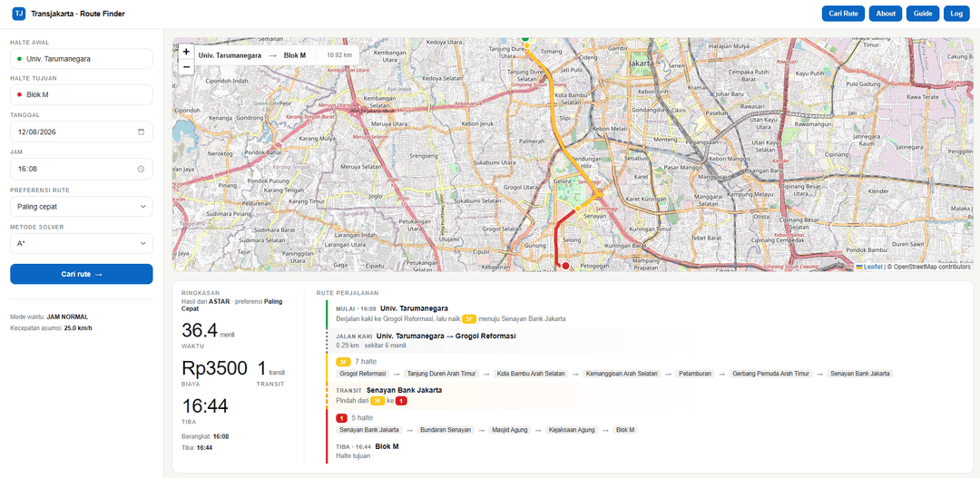980x478 pixels.
Task: Click the Senayan Bank Jakarta chip in route 1 row
Action: coord(369,430)
